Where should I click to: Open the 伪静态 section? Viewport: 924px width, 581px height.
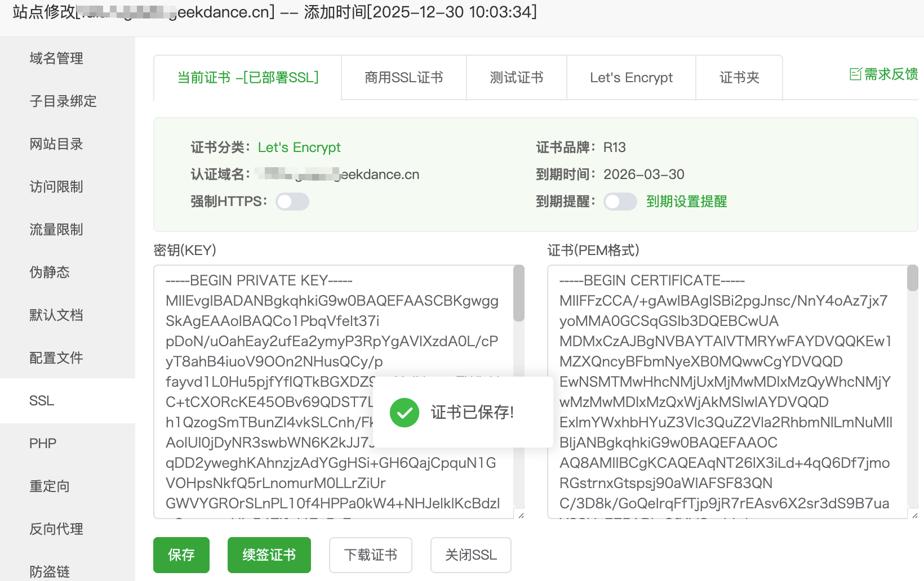click(x=49, y=272)
